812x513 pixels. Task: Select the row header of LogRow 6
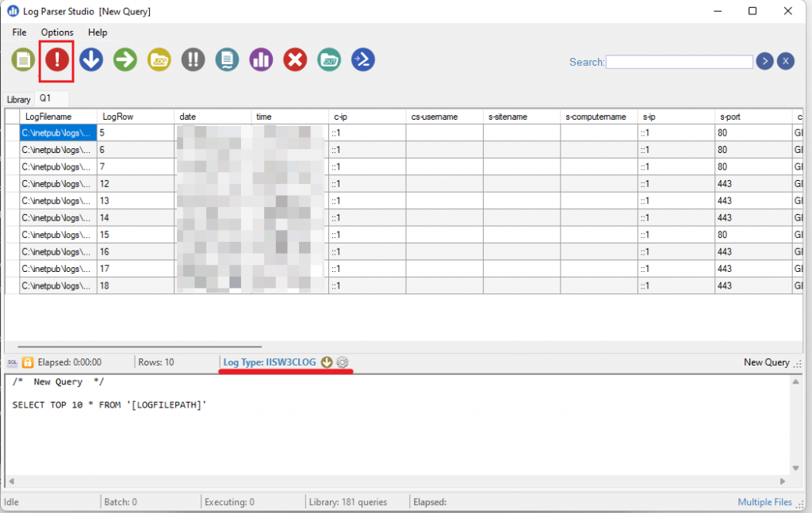(13, 150)
